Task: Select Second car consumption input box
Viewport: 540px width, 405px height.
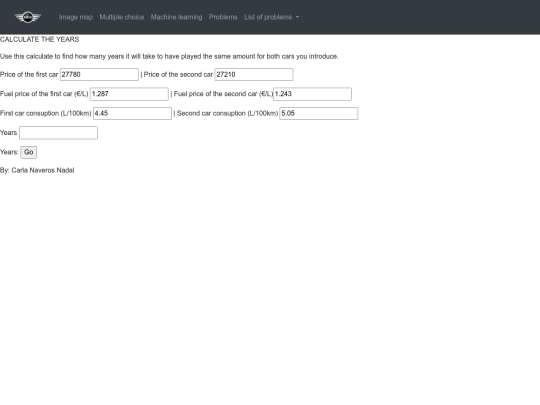Action: coord(319,113)
